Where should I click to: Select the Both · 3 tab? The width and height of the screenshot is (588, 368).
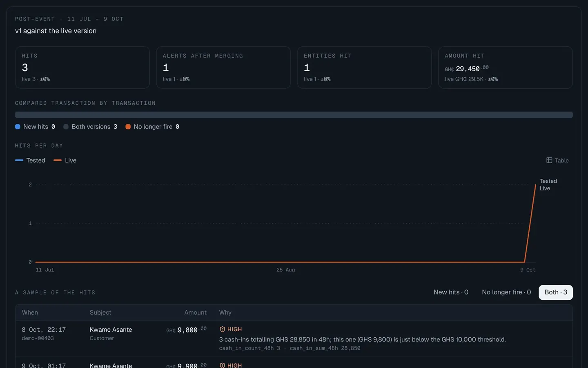[556, 292]
